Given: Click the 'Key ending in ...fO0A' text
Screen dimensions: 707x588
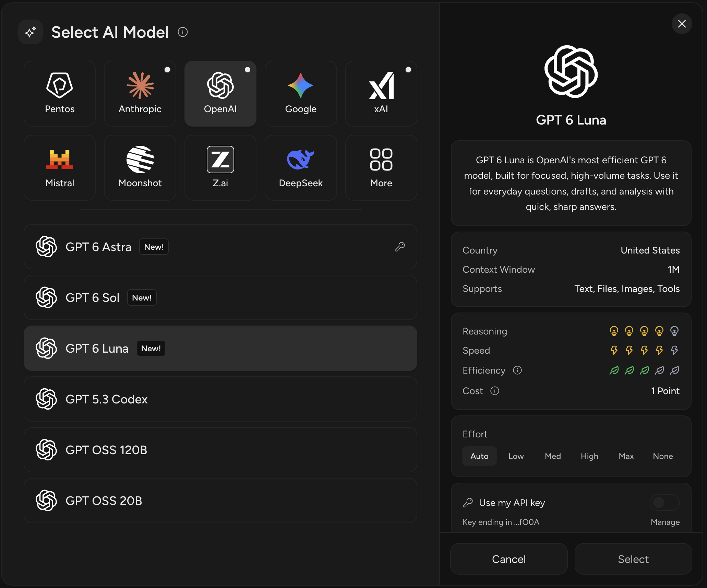Looking at the screenshot, I should 501,522.
